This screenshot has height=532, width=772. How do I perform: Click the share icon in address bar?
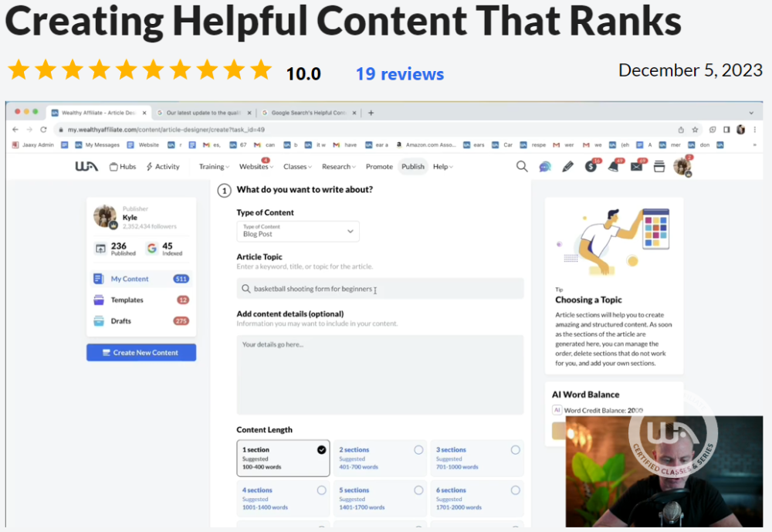click(x=681, y=130)
